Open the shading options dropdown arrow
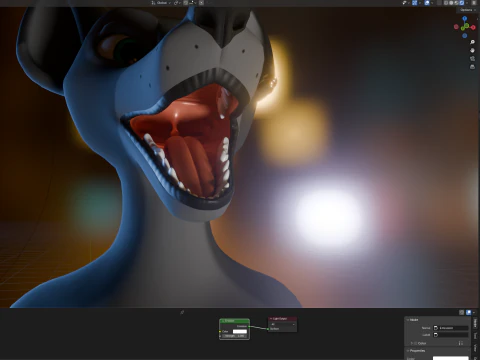The height and width of the screenshot is (360, 480). pyautogui.click(x=467, y=3)
